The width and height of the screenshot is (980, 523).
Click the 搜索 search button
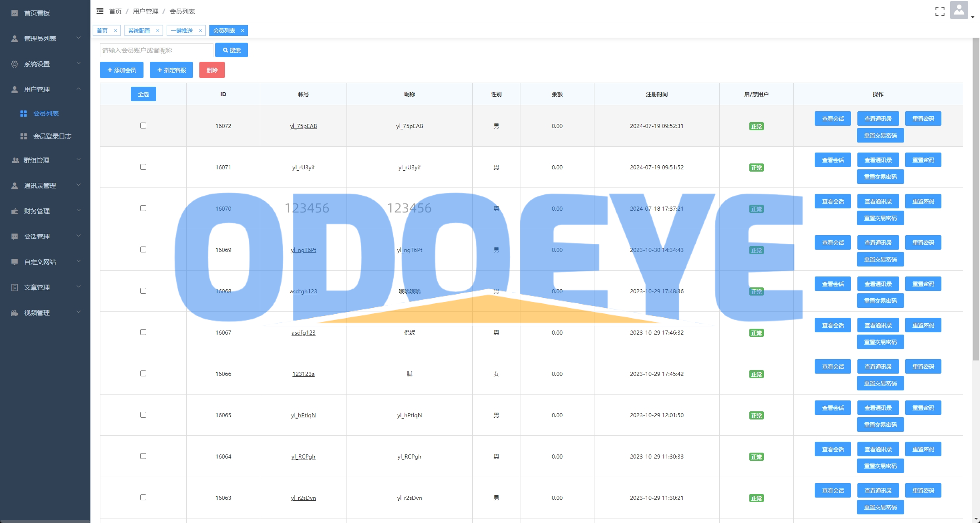[232, 50]
